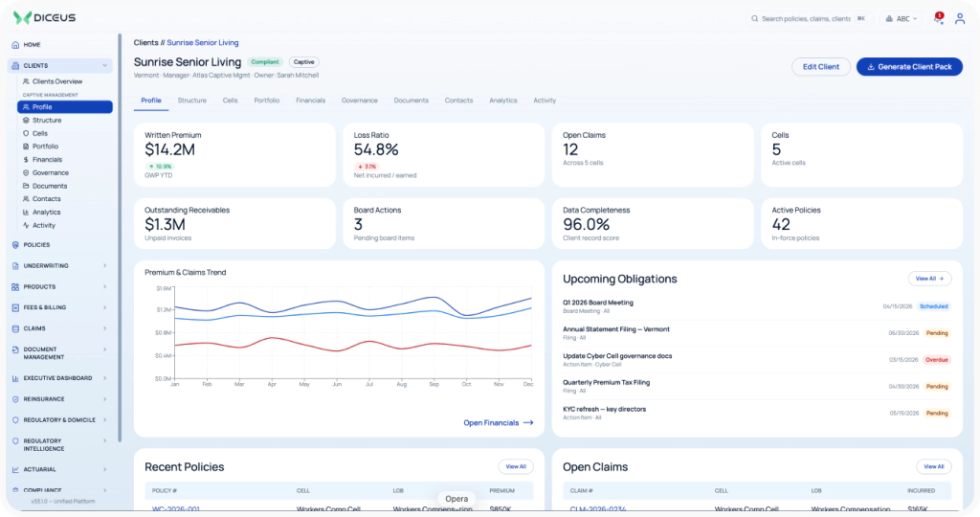Open the Contacts tab
The height and width of the screenshot is (517, 980).
[458, 101]
